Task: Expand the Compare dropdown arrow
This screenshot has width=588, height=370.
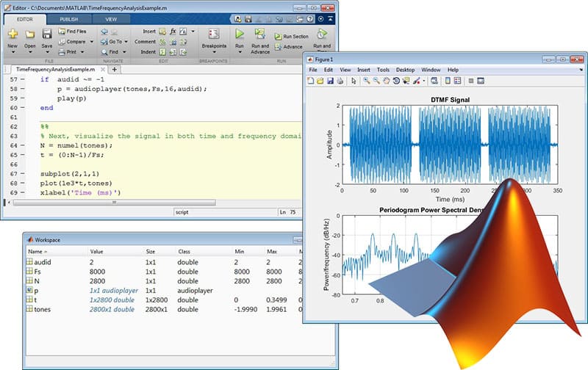Action: point(91,42)
